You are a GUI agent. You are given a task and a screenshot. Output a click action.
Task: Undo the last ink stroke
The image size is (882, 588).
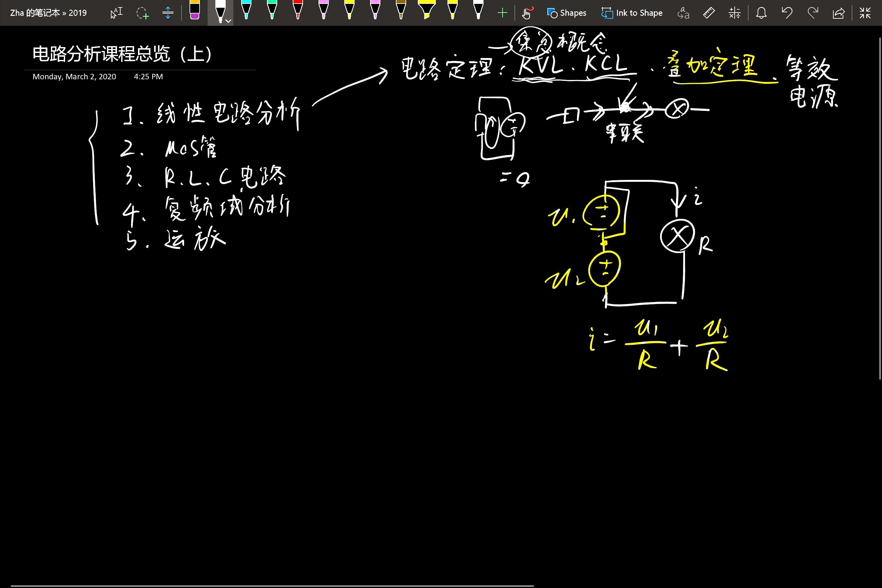[787, 13]
